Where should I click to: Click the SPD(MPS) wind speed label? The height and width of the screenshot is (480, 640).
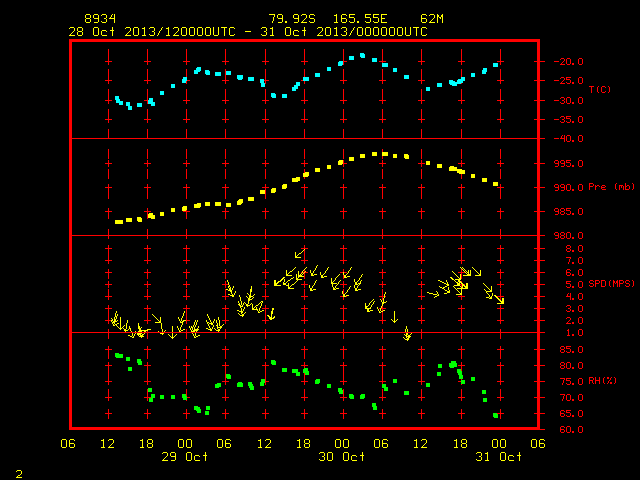coord(611,283)
